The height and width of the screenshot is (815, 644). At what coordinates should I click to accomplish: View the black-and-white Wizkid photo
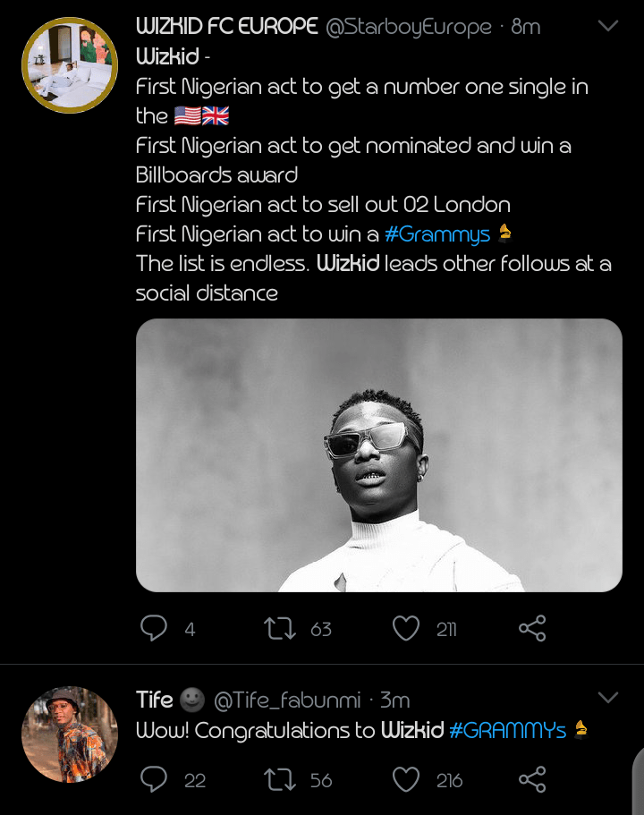(378, 455)
